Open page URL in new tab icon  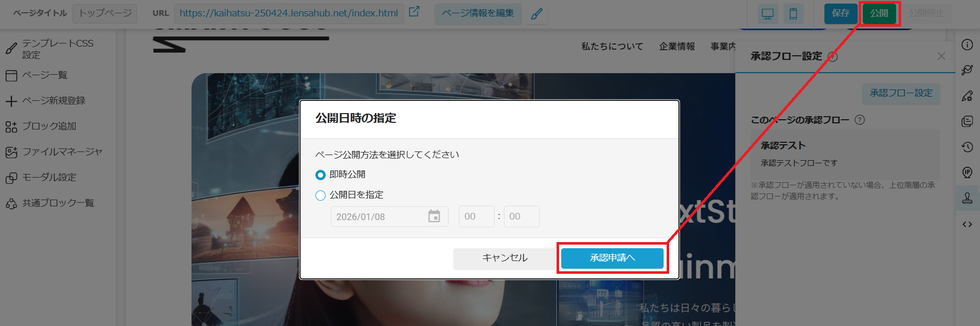point(414,12)
